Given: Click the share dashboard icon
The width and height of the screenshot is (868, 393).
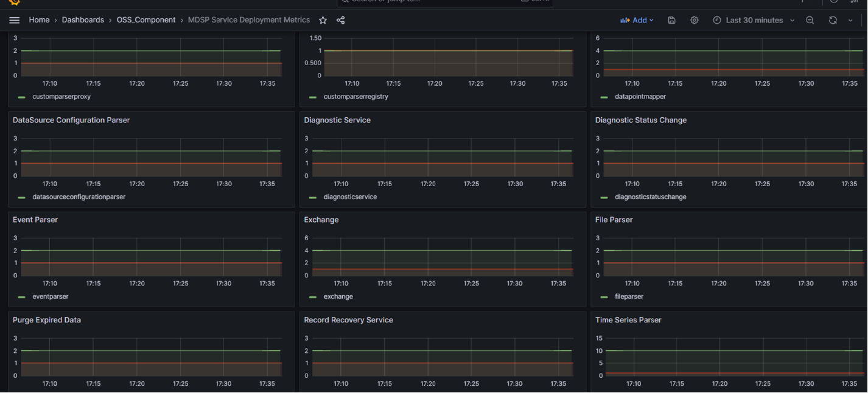Looking at the screenshot, I should click(x=341, y=20).
